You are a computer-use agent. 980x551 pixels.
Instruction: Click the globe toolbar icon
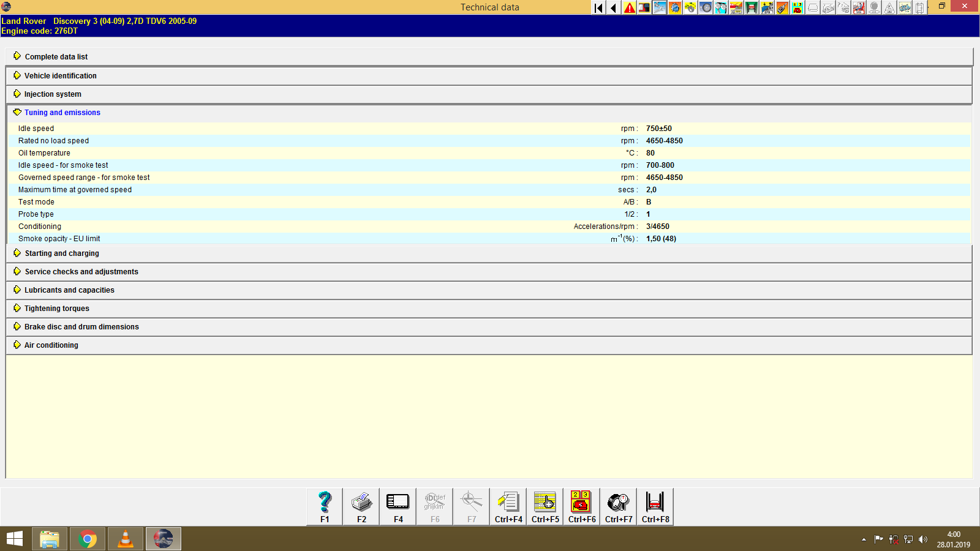point(676,8)
